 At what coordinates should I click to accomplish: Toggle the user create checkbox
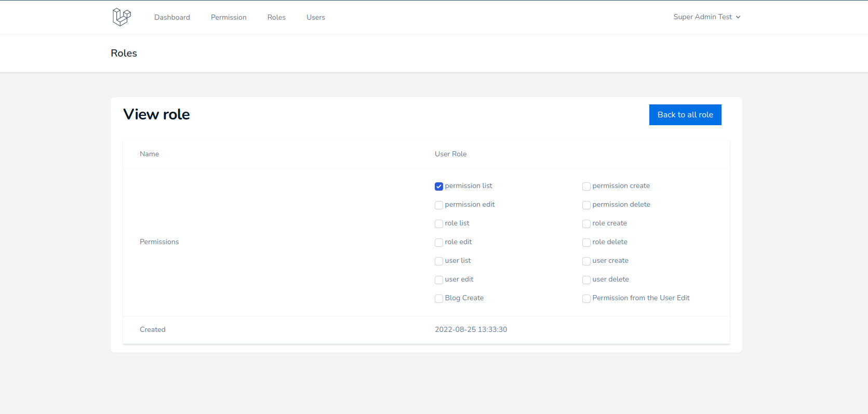(586, 261)
